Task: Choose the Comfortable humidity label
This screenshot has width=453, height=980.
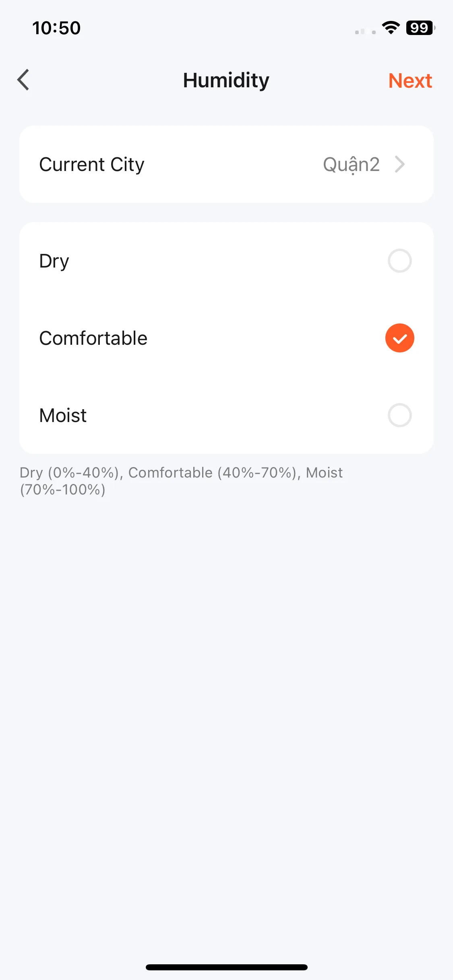Action: click(93, 338)
